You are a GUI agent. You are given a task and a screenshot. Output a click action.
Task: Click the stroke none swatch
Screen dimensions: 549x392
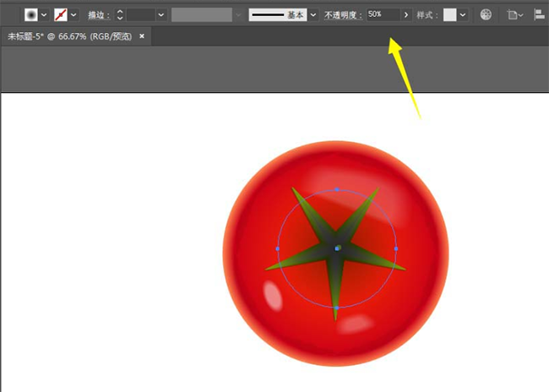(x=61, y=15)
